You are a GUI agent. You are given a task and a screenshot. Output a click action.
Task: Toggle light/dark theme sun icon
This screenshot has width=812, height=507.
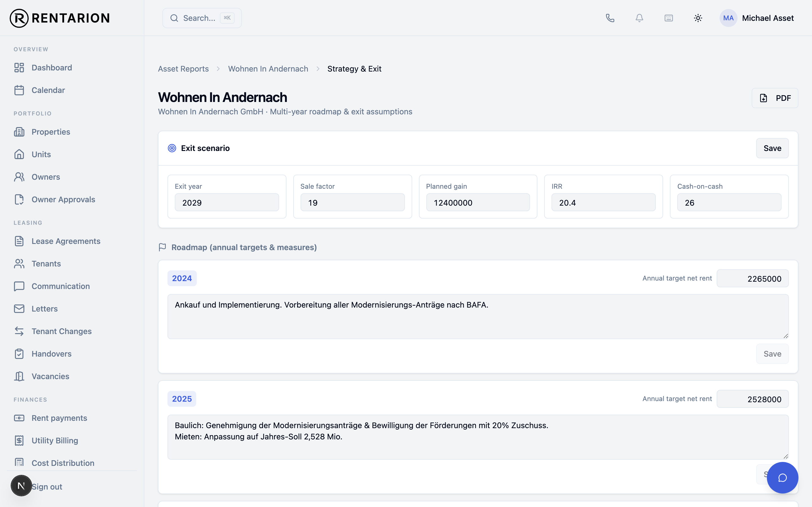point(698,18)
